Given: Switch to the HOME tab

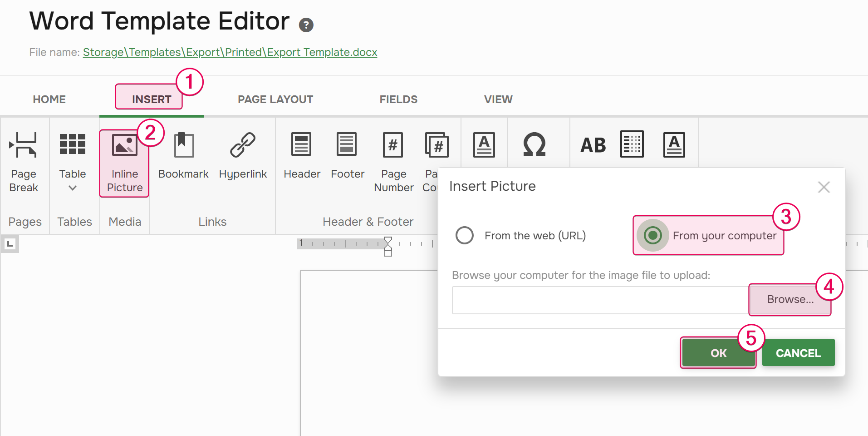Looking at the screenshot, I should point(49,99).
